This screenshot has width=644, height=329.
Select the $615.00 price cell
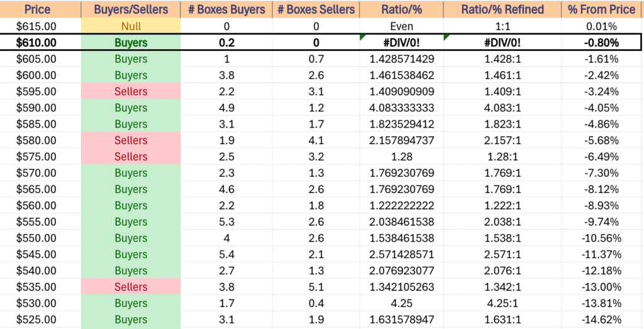(40, 26)
